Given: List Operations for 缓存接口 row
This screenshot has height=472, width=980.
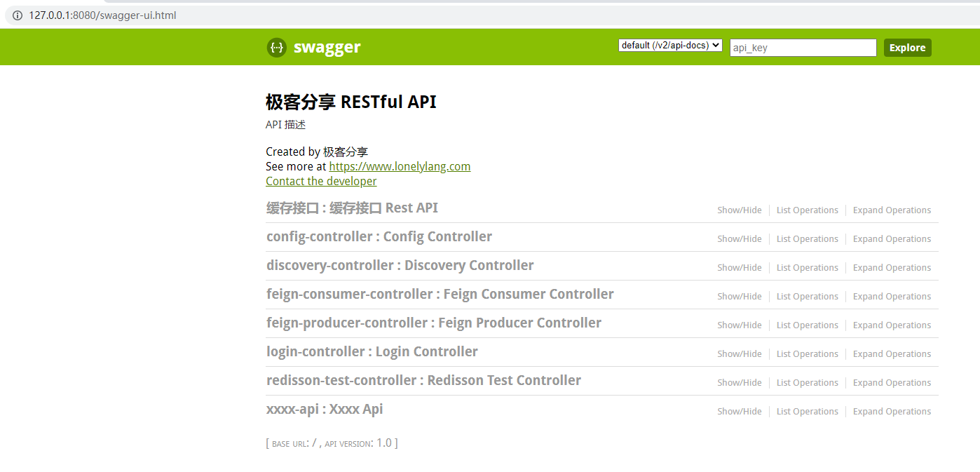Looking at the screenshot, I should tap(808, 210).
